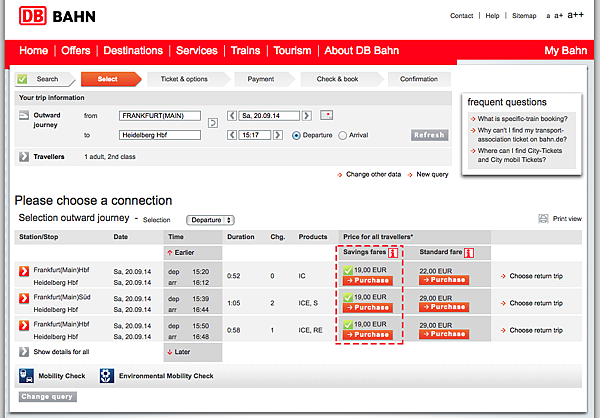
Task: Open the Destinations menu
Action: [133, 51]
